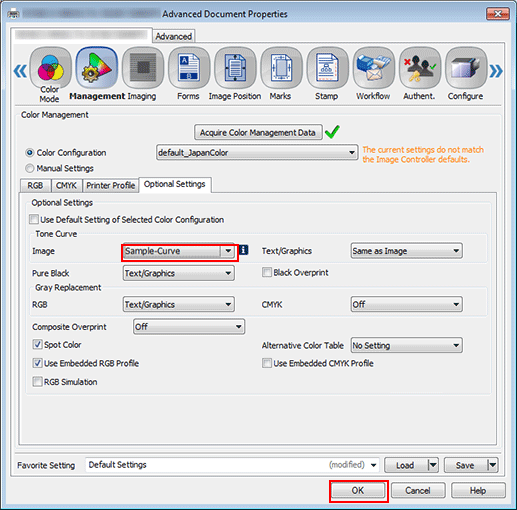Open the Marks icon section
The image size is (517, 510).
pos(281,68)
